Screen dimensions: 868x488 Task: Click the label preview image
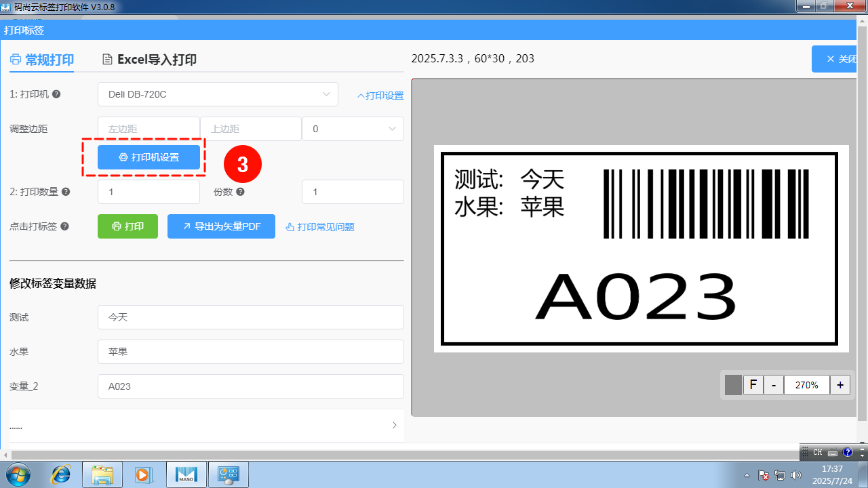coord(641,249)
